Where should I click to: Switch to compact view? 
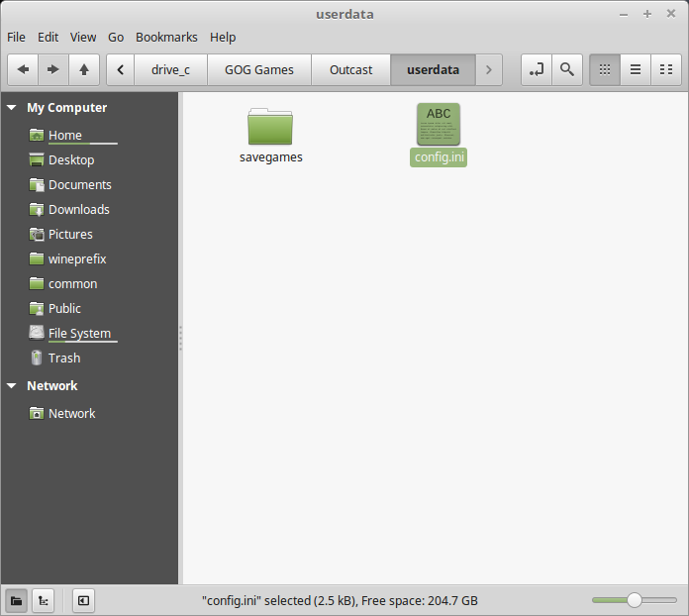click(x=666, y=69)
